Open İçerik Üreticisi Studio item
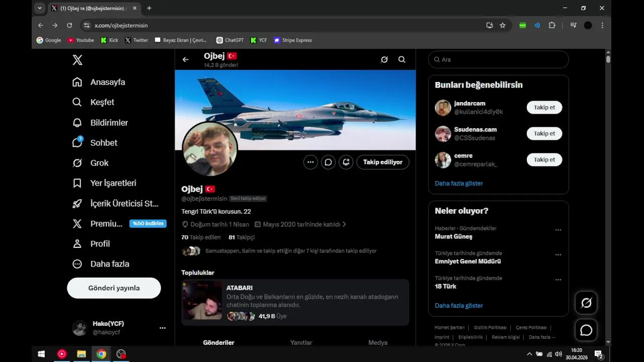 [115, 204]
